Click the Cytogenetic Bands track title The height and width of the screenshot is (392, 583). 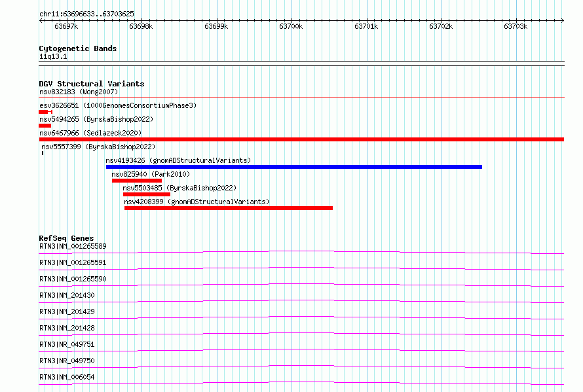[x=78, y=48]
